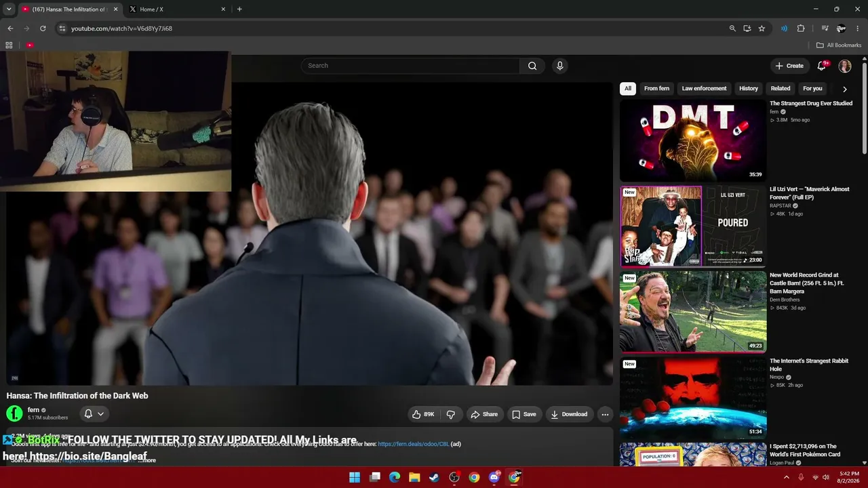Click the Dern Brothers channel name

point(785,300)
